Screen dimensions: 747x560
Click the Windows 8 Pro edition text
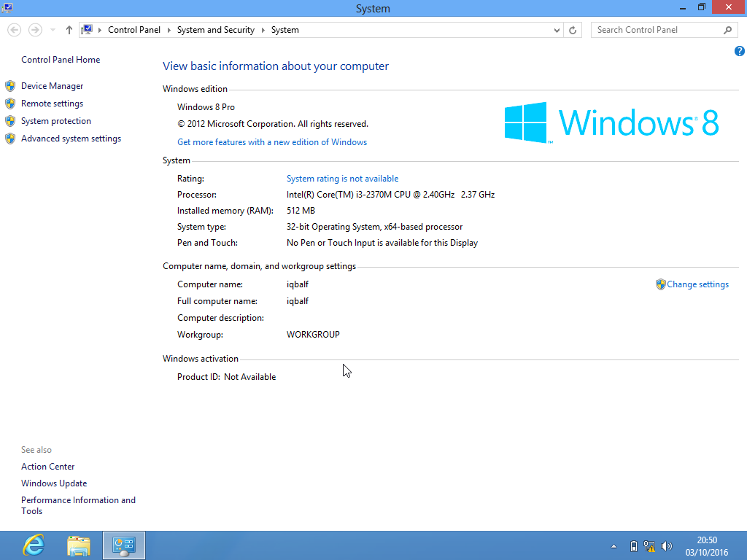click(x=206, y=107)
